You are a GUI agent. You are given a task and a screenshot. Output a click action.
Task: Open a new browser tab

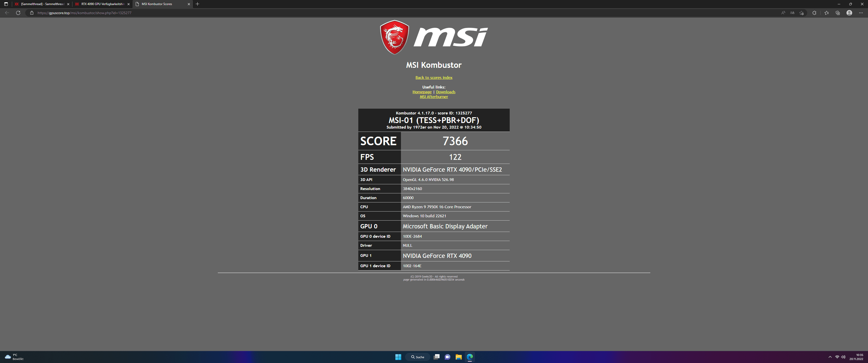click(x=198, y=4)
